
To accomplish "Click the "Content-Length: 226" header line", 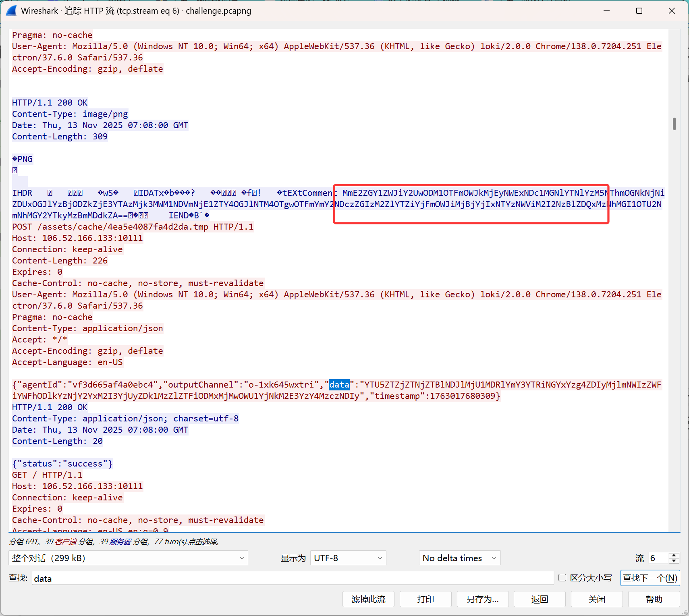I will click(60, 261).
